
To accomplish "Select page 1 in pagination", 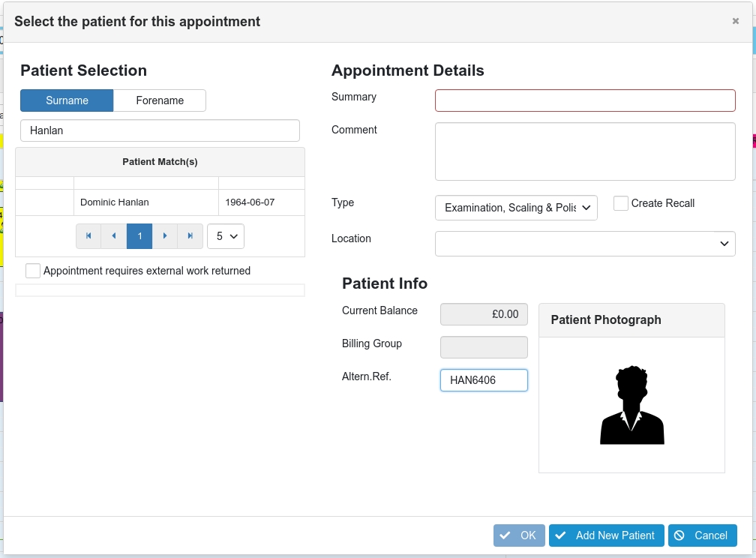I will coord(139,235).
